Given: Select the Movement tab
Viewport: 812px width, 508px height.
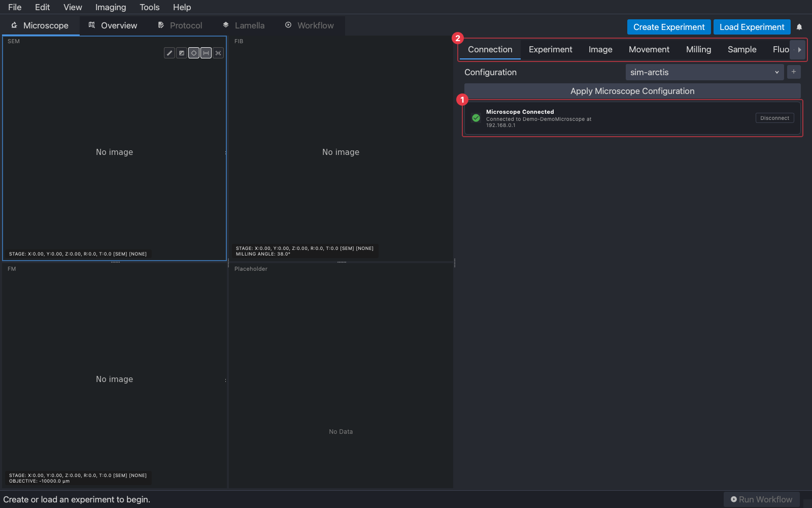Looking at the screenshot, I should tap(649, 49).
